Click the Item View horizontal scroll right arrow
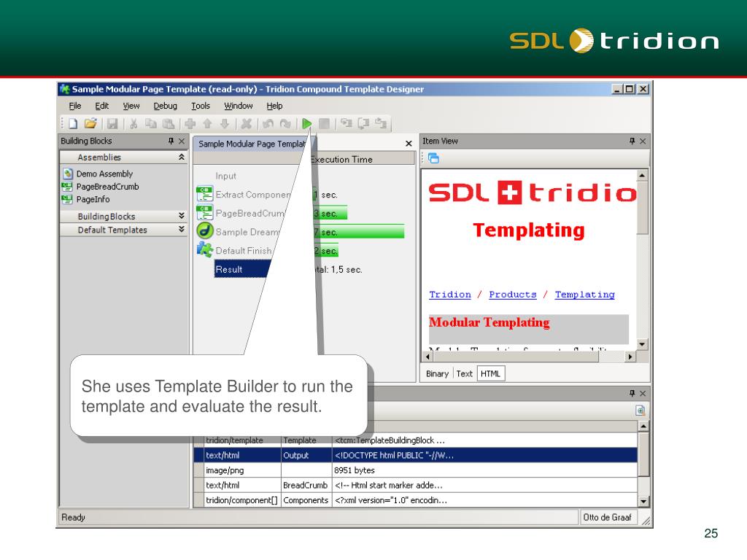Image resolution: width=747 pixels, height=560 pixels. [x=630, y=357]
